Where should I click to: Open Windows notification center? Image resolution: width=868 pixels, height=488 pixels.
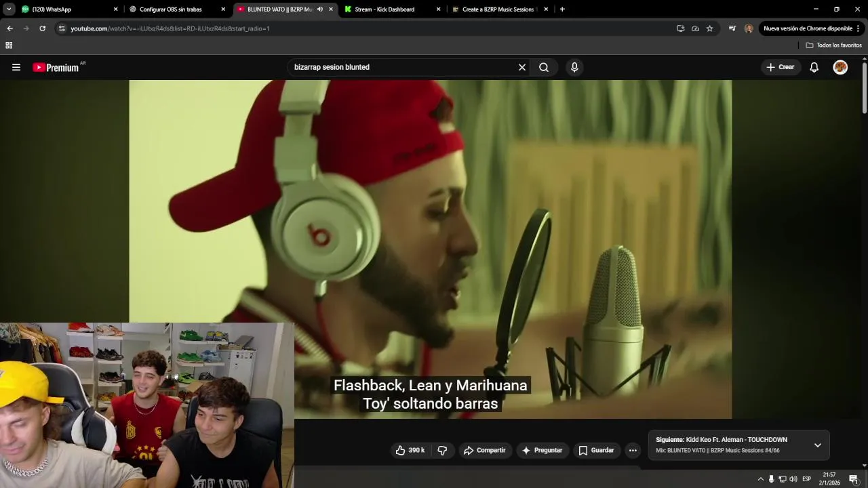[854, 479]
